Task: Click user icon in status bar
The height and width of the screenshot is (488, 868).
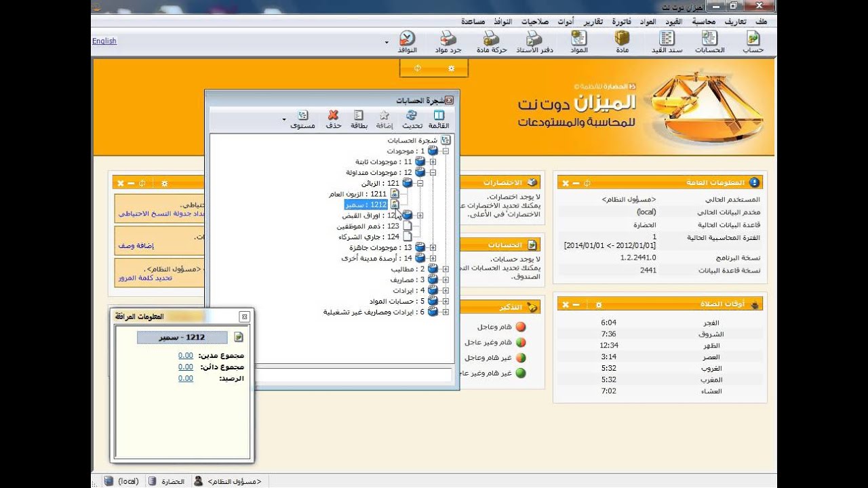Action: [x=199, y=481]
